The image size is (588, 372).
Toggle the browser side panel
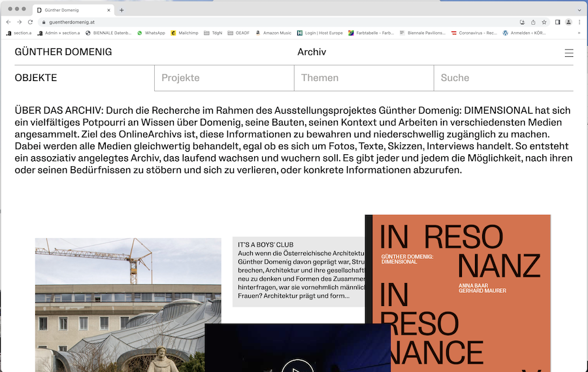point(558,22)
